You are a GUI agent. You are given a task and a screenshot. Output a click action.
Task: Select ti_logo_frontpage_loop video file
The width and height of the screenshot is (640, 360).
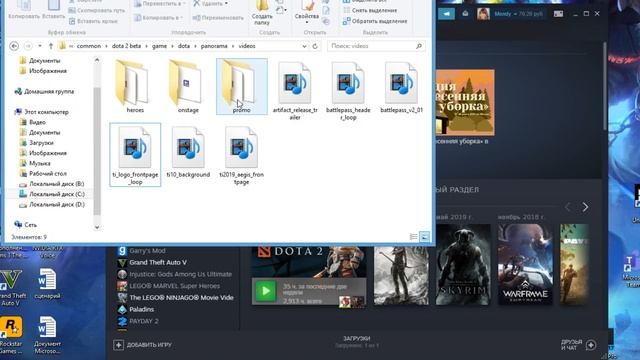pos(135,155)
